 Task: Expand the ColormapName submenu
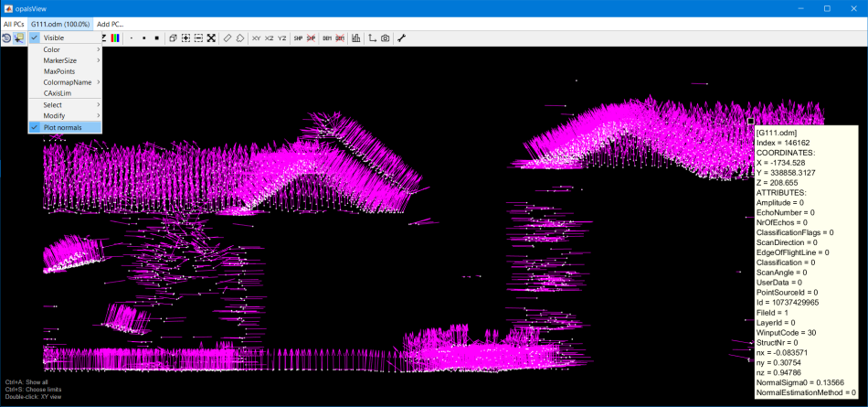pos(65,82)
